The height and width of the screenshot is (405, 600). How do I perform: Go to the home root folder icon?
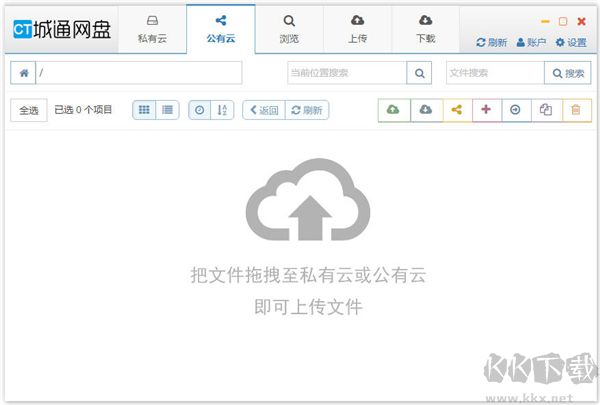point(23,73)
